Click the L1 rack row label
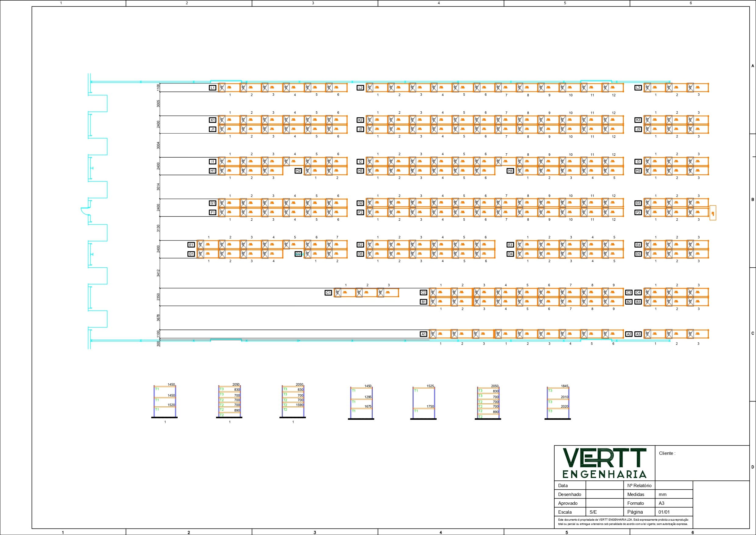756x535 pixels. coord(213,87)
